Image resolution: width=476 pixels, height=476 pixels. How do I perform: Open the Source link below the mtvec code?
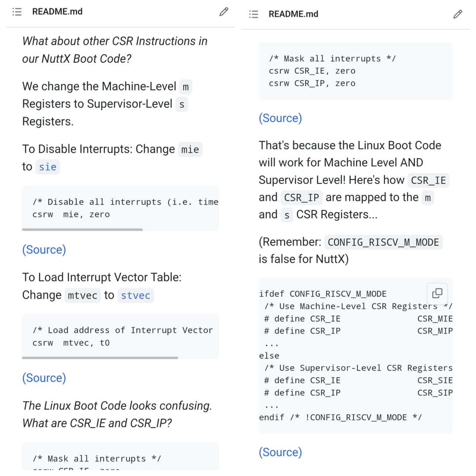44,378
